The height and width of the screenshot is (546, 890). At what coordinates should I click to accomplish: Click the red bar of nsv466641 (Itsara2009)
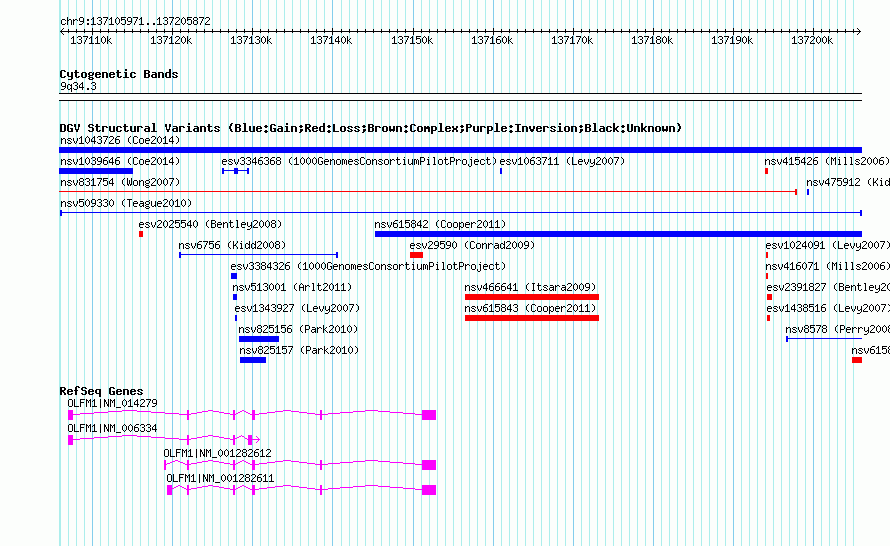coord(532,297)
